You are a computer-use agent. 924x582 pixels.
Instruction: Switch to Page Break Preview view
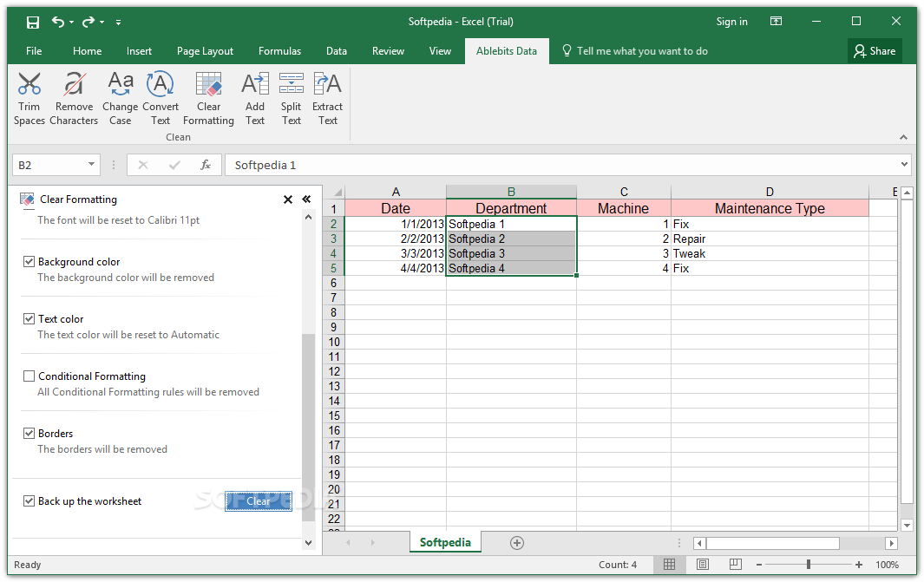point(736,565)
